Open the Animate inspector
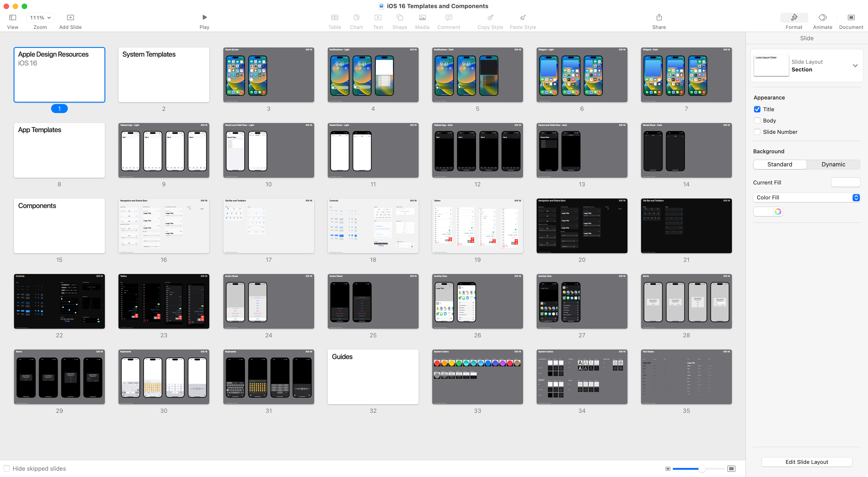Image resolution: width=868 pixels, height=477 pixels. pyautogui.click(x=822, y=18)
